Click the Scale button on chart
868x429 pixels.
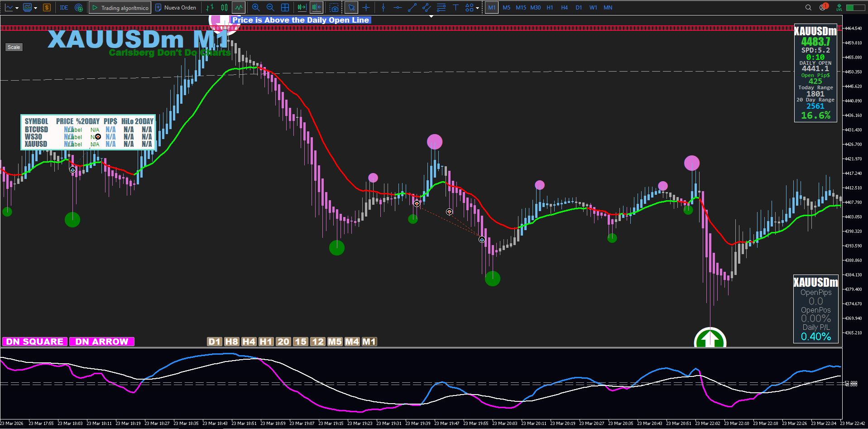(x=14, y=47)
